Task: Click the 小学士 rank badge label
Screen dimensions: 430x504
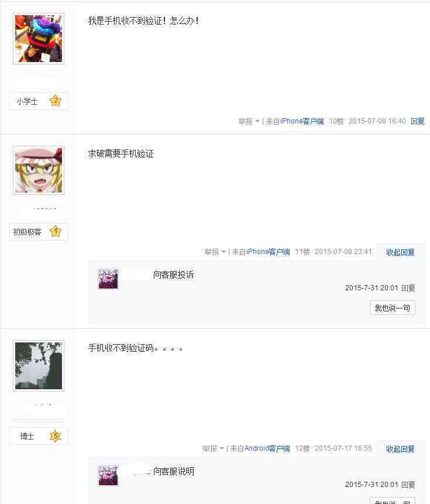Action: click(x=27, y=101)
